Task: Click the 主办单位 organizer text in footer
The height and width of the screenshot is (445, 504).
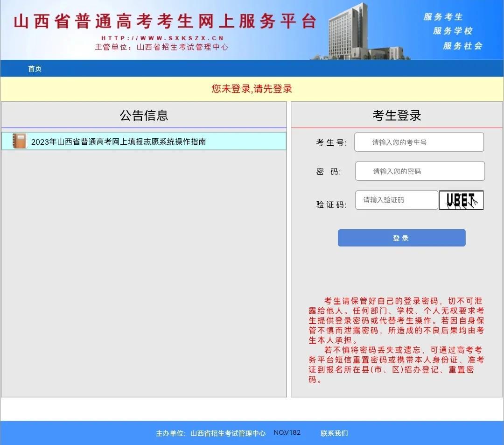Action: coord(212,433)
